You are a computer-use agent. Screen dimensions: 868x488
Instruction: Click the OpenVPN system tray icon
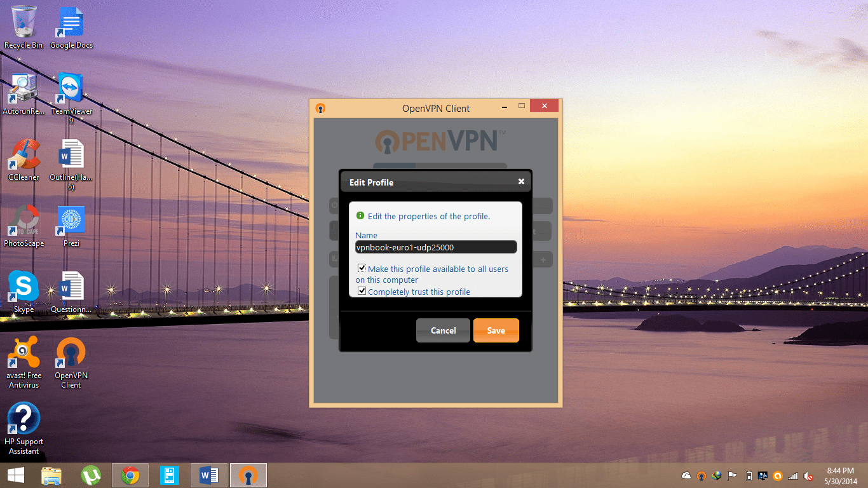[x=701, y=475]
